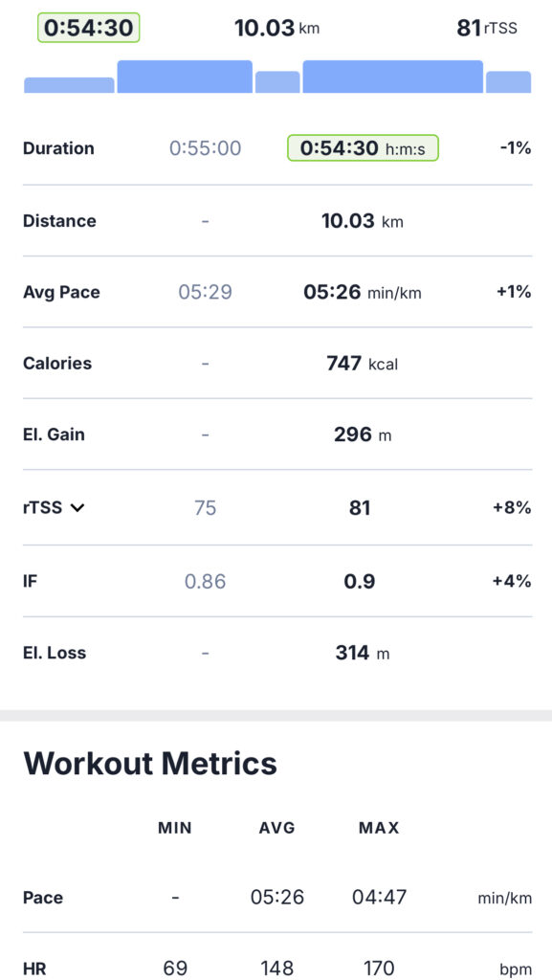Tap the El. Gain 296 m value
This screenshot has width=552, height=980.
coord(363,434)
